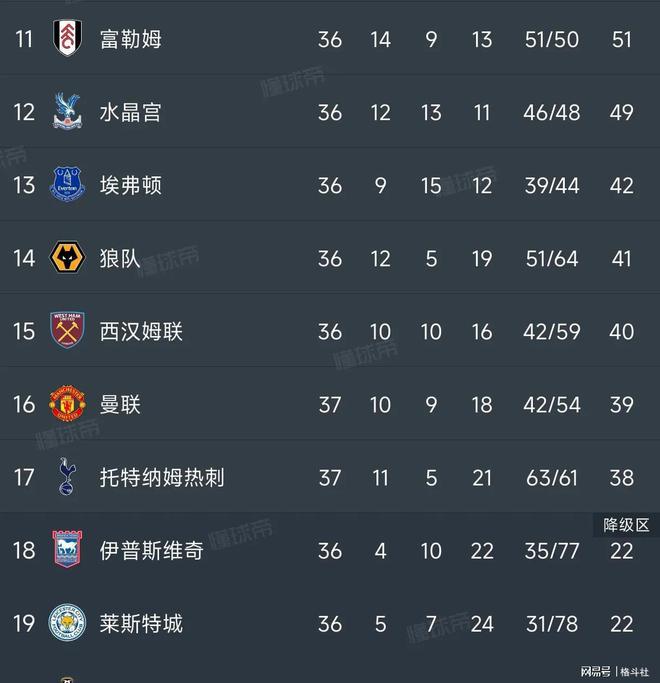Click the 降级区 relegation zone label
This screenshot has height=683, width=660.
click(x=626, y=525)
